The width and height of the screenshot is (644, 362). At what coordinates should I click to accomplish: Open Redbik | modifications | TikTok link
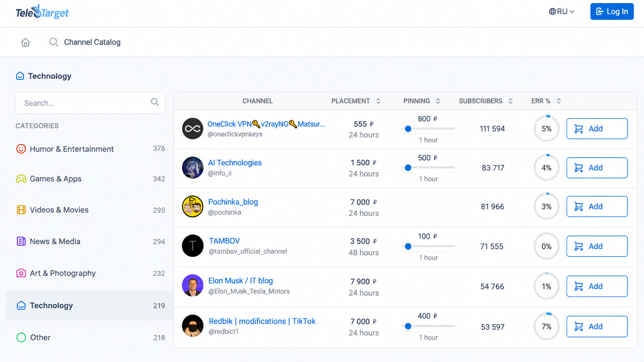coord(262,321)
